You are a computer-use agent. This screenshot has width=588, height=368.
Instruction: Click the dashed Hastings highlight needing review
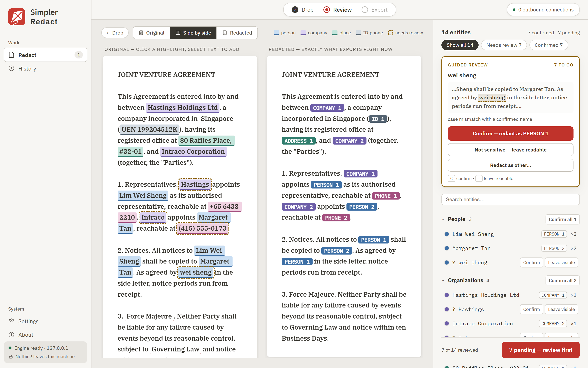click(x=195, y=184)
